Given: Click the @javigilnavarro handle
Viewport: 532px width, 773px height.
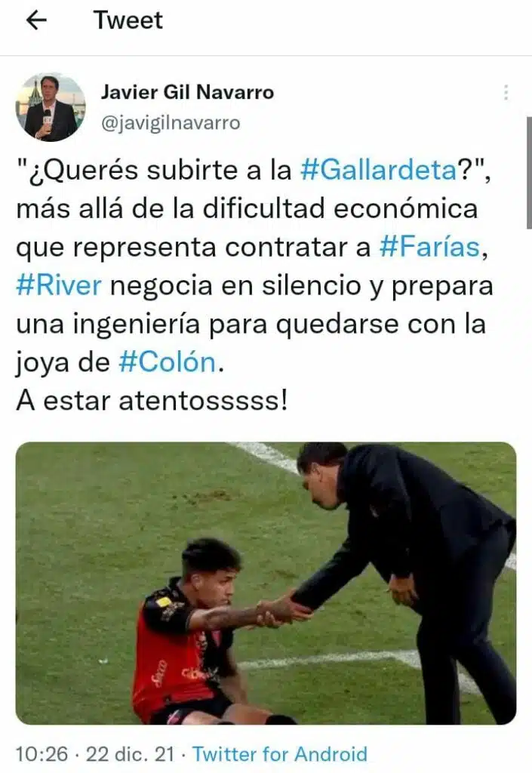Looking at the screenshot, I should [171, 123].
